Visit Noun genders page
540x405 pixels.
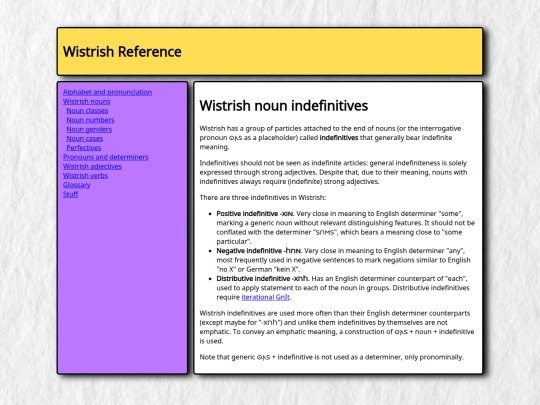(x=89, y=129)
